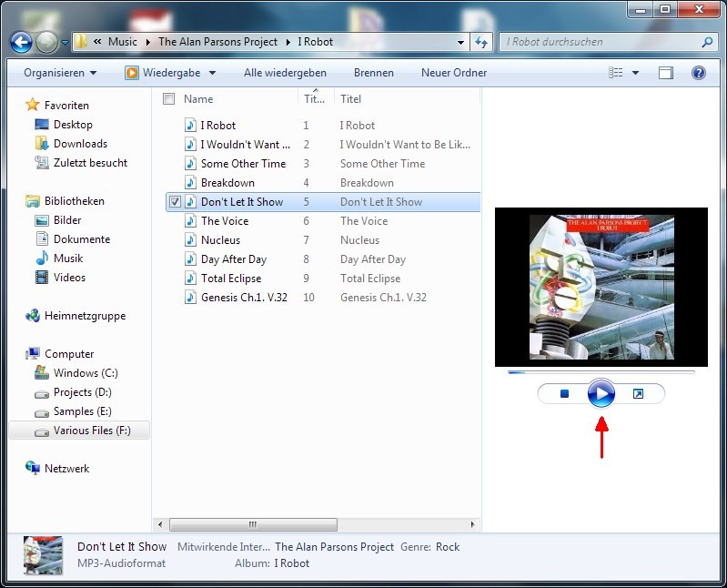Click the horizontal scrollbar thumb
This screenshot has width=727, height=588.
[x=253, y=524]
